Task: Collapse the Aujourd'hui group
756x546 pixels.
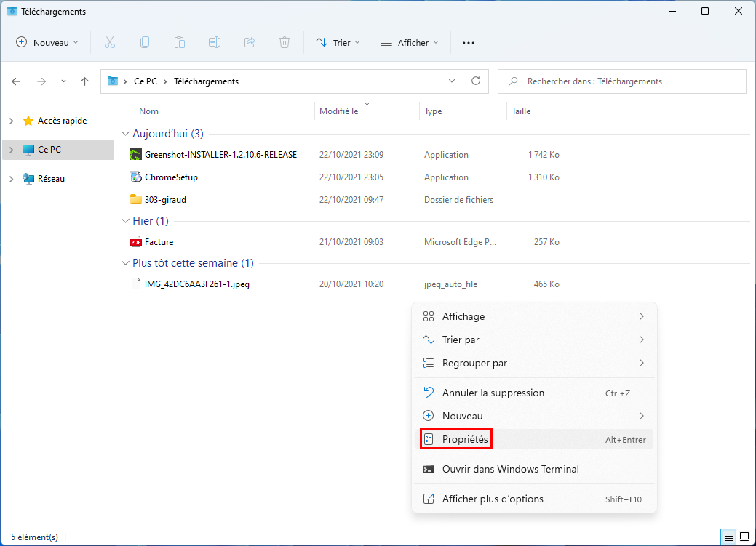Action: pos(125,134)
